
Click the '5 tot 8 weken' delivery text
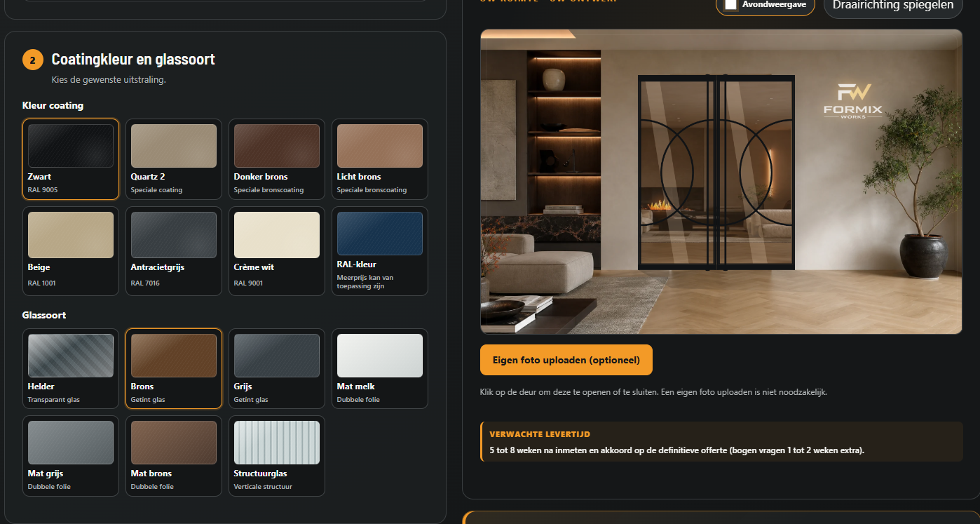tap(676, 450)
